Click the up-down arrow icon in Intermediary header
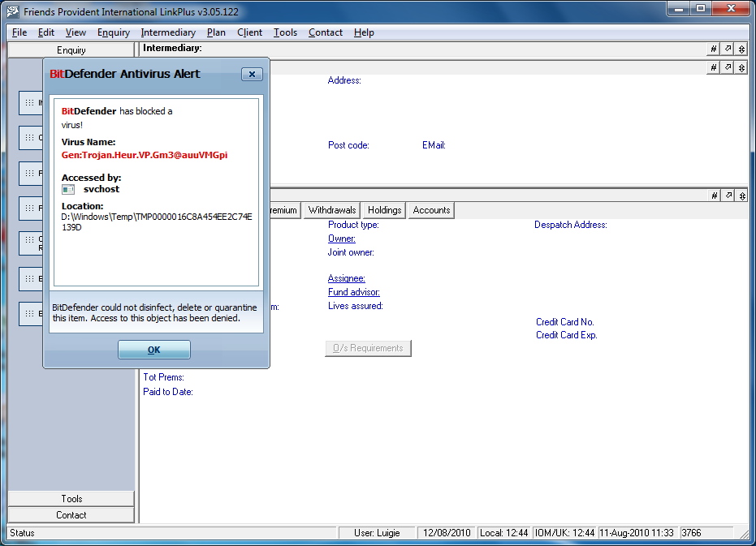 [741, 49]
